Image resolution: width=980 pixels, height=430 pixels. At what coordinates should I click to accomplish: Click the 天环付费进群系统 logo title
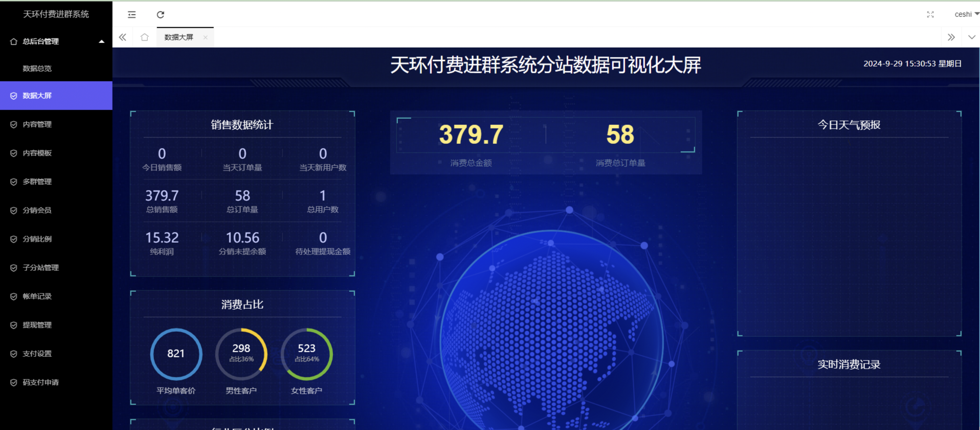point(56,14)
